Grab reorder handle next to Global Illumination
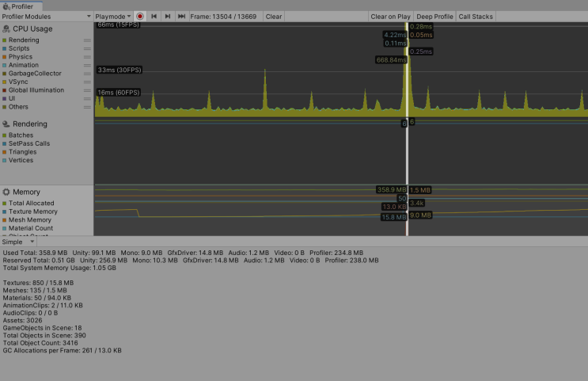The image size is (588, 381). pos(87,90)
